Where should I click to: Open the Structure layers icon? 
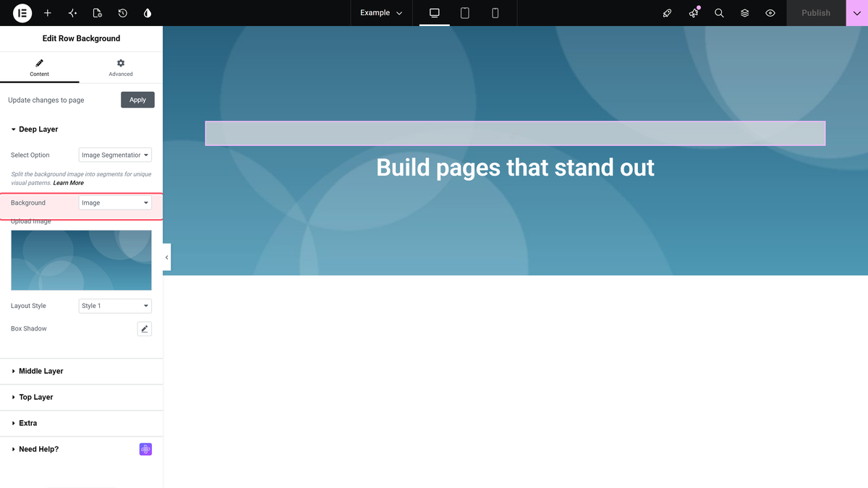(x=745, y=13)
